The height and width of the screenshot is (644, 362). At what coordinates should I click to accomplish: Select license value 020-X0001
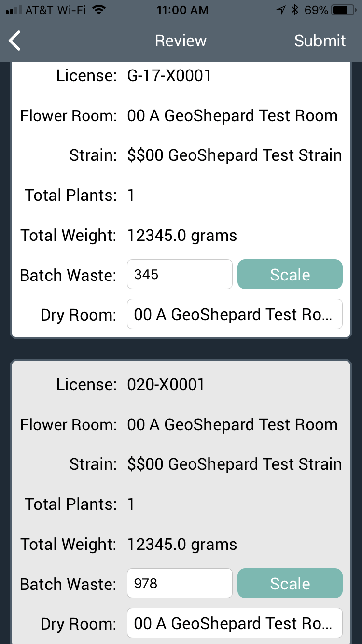[166, 385]
